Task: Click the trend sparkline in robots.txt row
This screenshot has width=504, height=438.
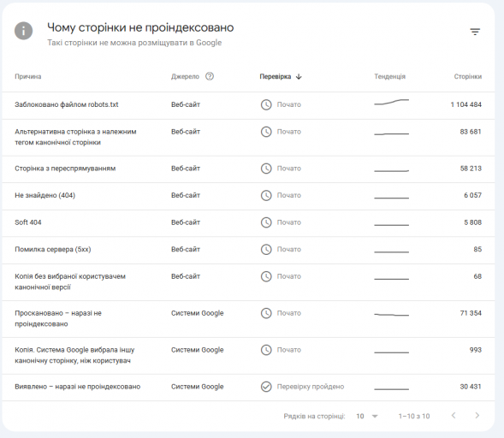Action: pos(392,102)
